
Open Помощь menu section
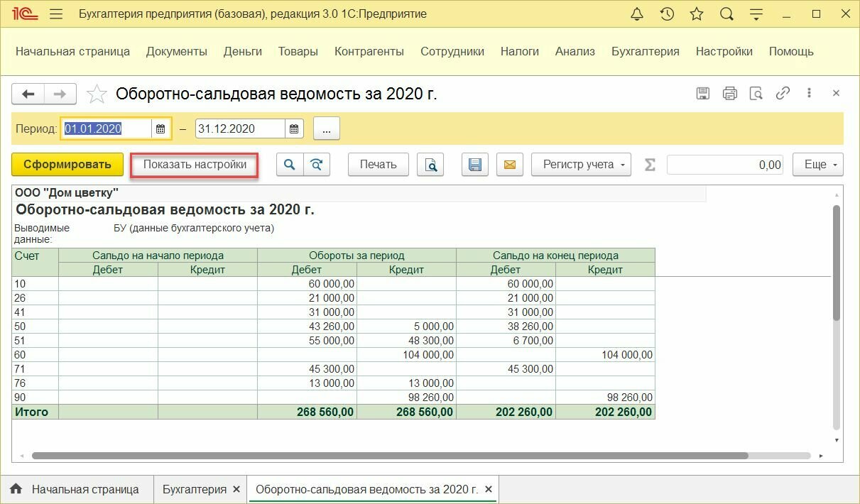click(791, 51)
